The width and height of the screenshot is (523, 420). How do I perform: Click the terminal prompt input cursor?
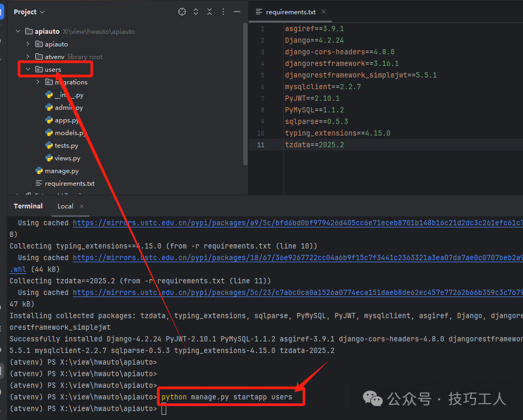coord(164,409)
